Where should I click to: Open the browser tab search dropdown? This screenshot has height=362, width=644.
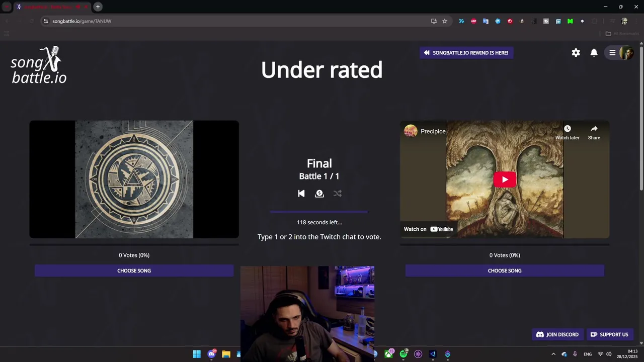coord(7,7)
